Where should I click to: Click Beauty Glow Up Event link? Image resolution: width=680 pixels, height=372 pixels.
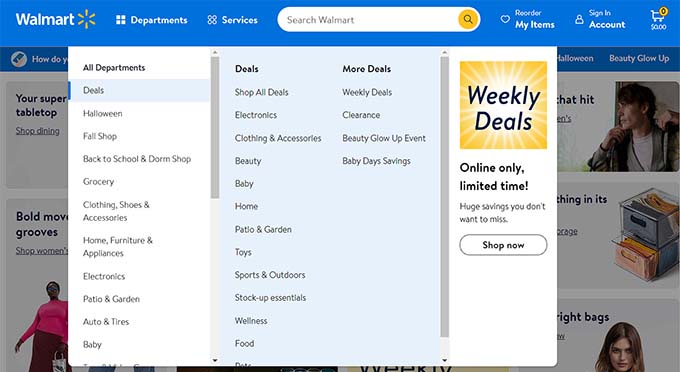384,138
